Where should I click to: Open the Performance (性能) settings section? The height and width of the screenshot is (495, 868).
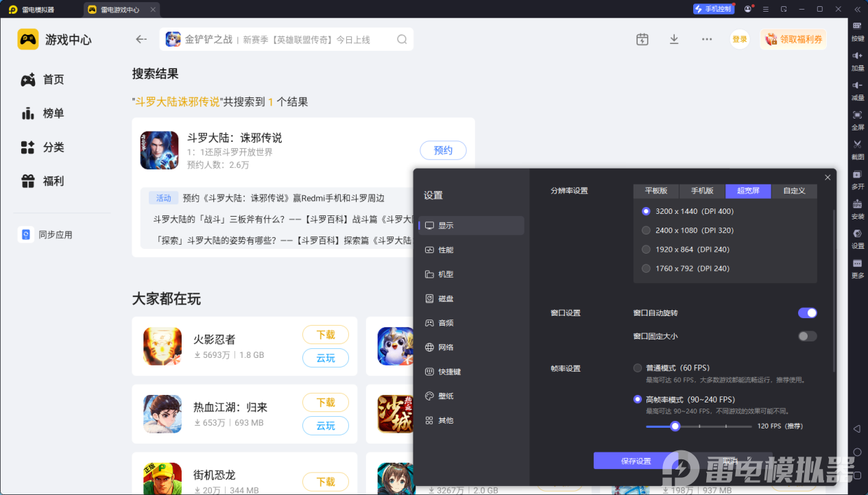click(446, 250)
